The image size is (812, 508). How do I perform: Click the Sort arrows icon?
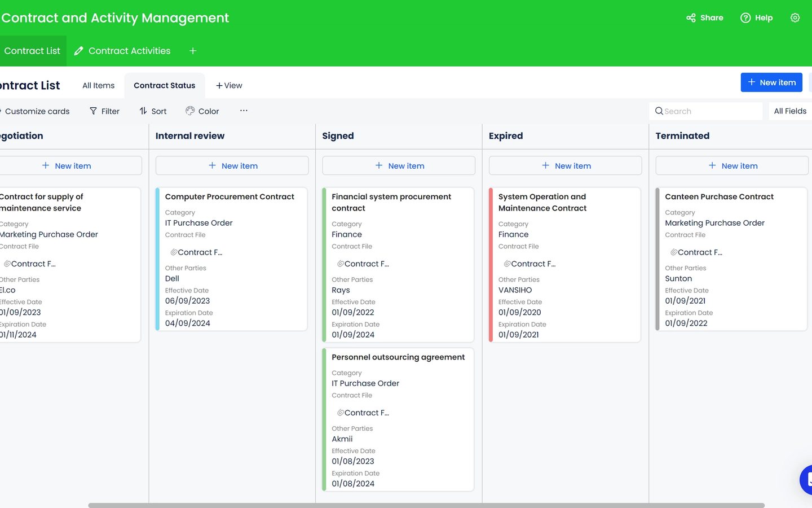[143, 111]
